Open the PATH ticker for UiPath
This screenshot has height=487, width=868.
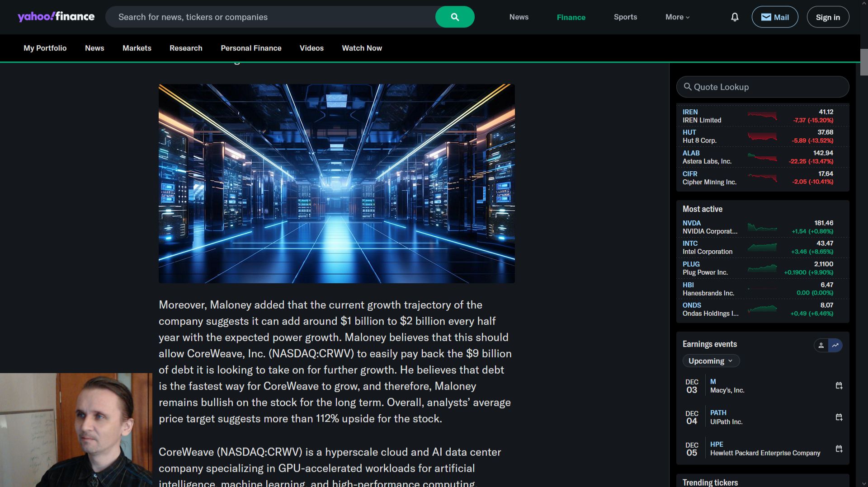click(718, 412)
